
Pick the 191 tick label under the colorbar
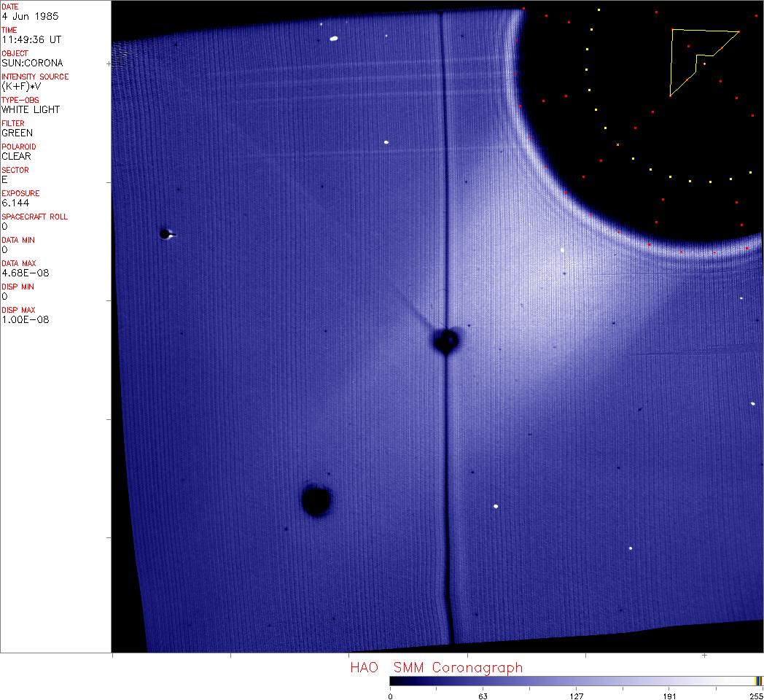pos(669,696)
